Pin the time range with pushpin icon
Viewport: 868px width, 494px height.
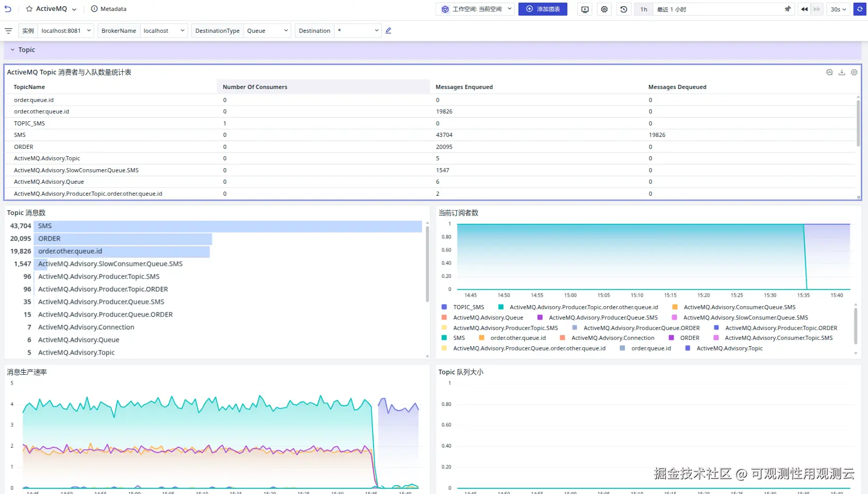[x=787, y=9]
